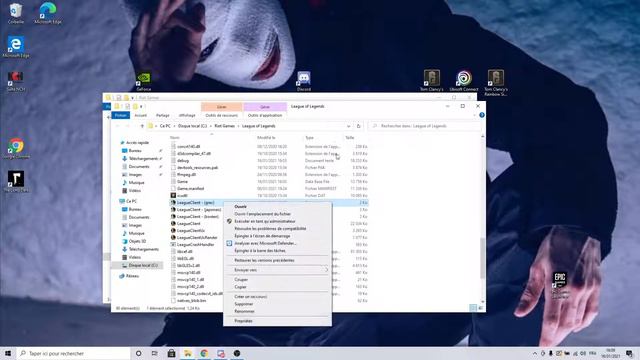640x360 pixels.
Task: Open the legacy blue 'e' Microsoft Edge icon
Action: coord(16,47)
